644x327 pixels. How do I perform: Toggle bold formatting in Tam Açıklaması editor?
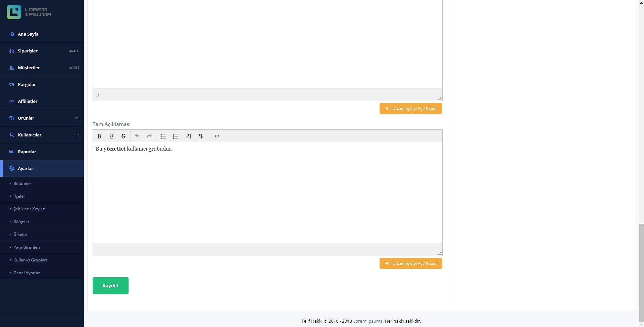point(99,136)
